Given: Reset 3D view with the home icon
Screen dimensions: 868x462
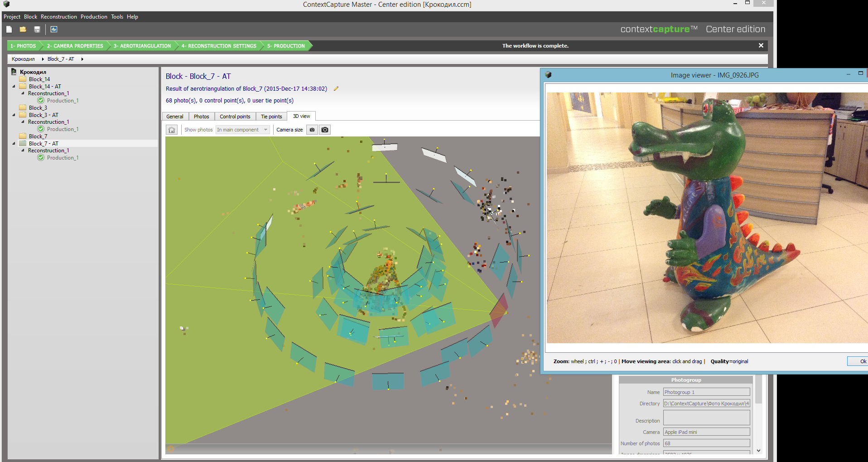Looking at the screenshot, I should [172, 130].
